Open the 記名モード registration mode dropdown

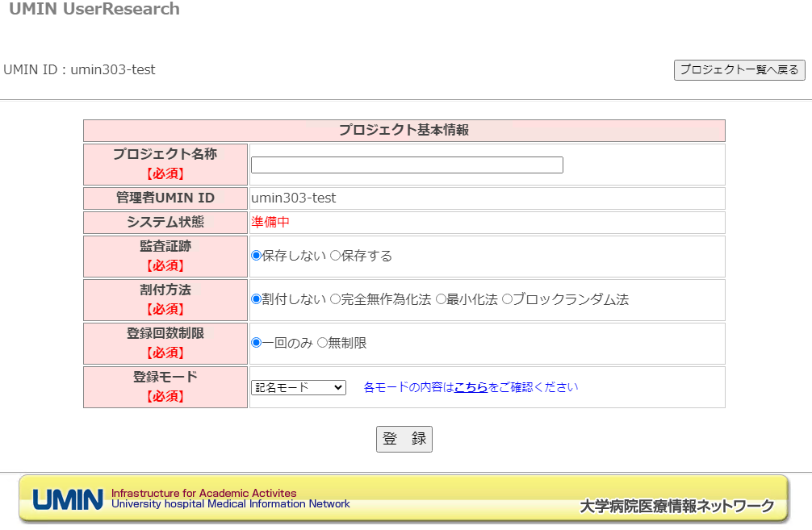pyautogui.click(x=298, y=388)
